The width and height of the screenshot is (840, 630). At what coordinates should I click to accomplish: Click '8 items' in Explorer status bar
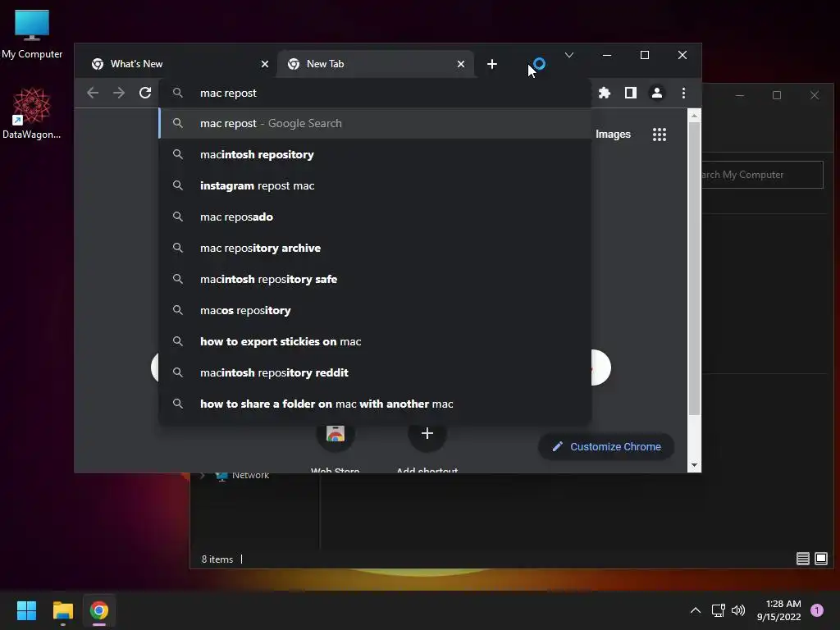pos(217,559)
